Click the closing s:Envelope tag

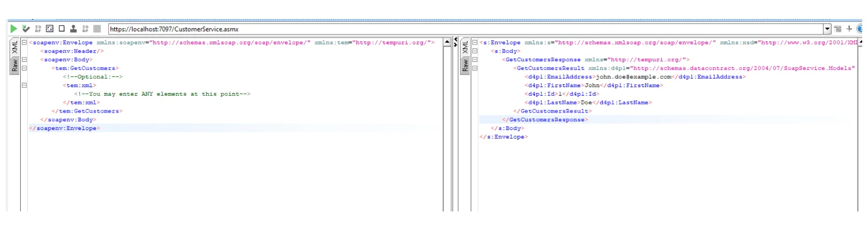pyautogui.click(x=503, y=137)
